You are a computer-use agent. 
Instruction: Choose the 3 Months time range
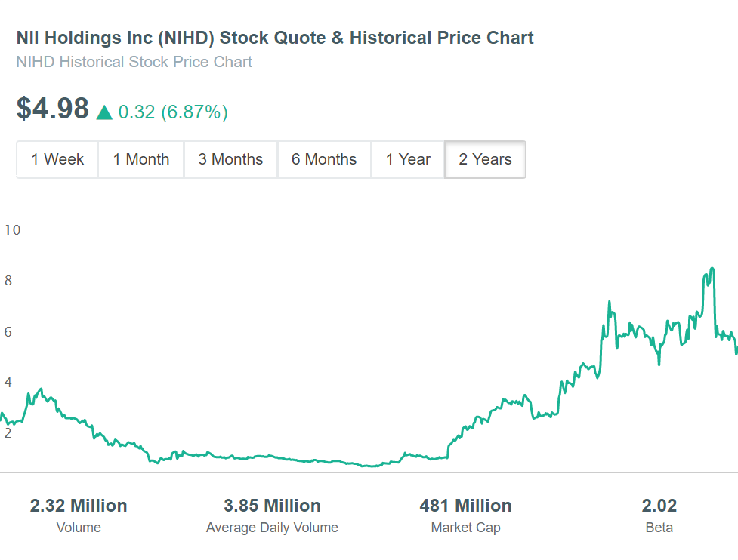230,159
